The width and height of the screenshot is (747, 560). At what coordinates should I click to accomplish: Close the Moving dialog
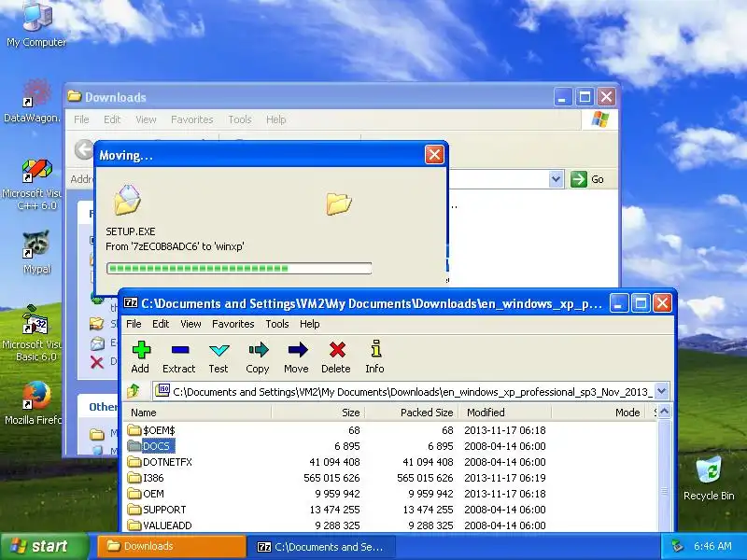434,154
